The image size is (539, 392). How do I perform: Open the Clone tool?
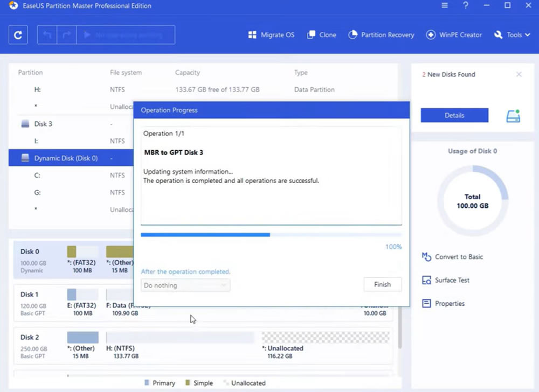tap(321, 34)
